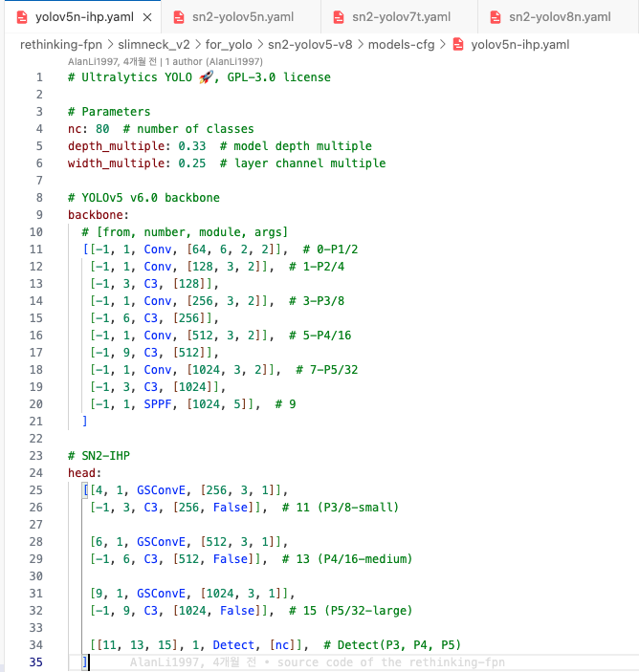
Task: Click the Detect module name on line 34
Action: coord(233,645)
